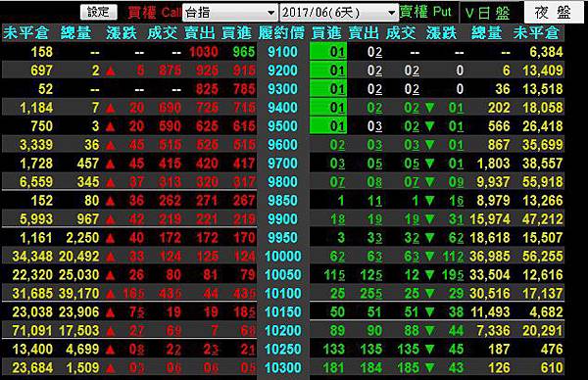Viewport: 588px width, 380px height.
Task: Select strike price 9600
Action: pos(283,145)
